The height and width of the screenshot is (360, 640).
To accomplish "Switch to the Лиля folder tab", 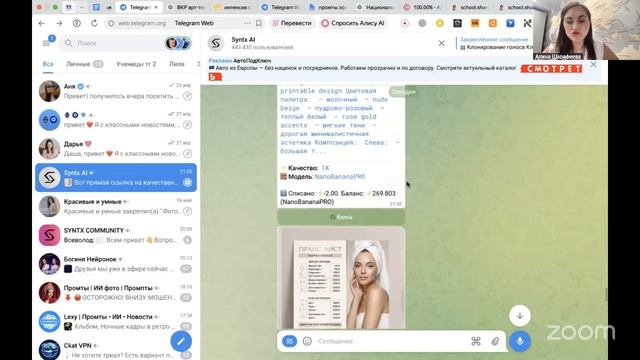I will pos(177,64).
